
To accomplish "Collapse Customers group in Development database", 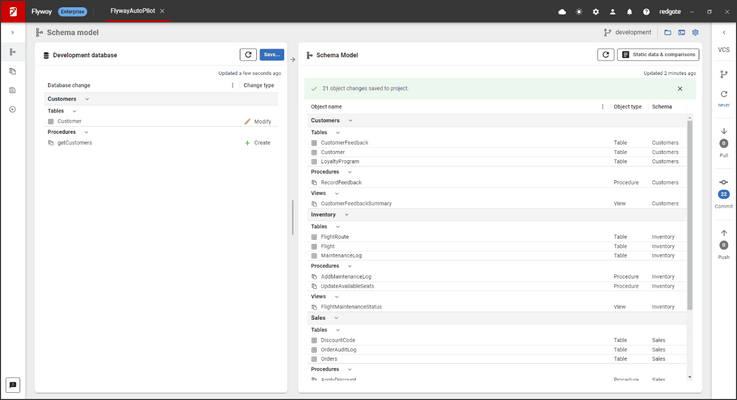I will [87, 99].
